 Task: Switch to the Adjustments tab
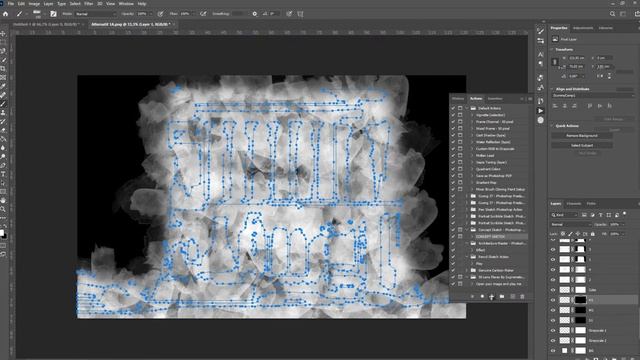(x=583, y=28)
